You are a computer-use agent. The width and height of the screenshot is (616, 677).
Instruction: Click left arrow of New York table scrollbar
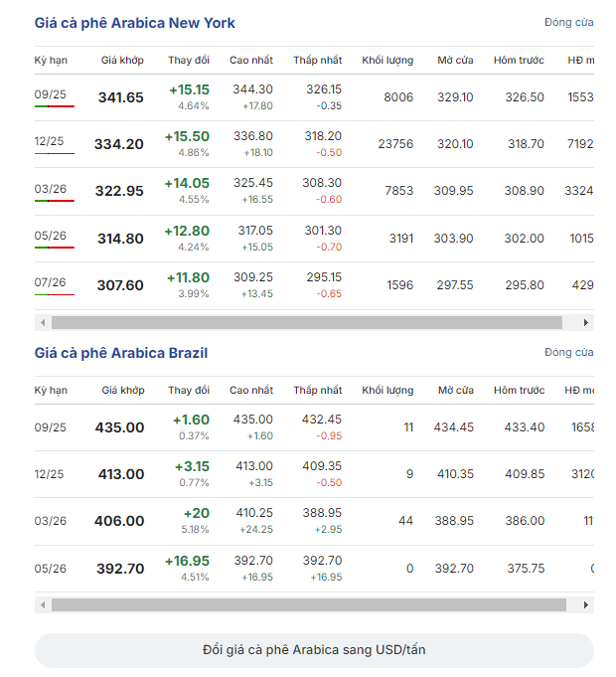coord(43,322)
